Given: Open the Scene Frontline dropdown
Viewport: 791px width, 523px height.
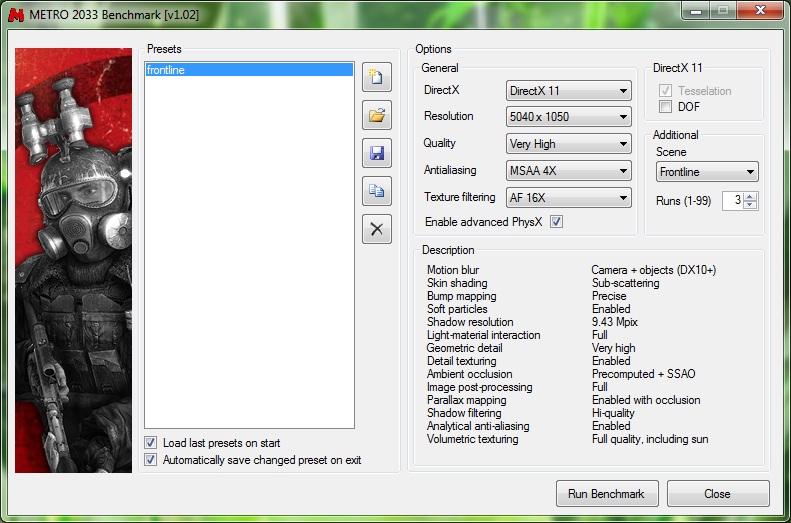Looking at the screenshot, I should 706,172.
